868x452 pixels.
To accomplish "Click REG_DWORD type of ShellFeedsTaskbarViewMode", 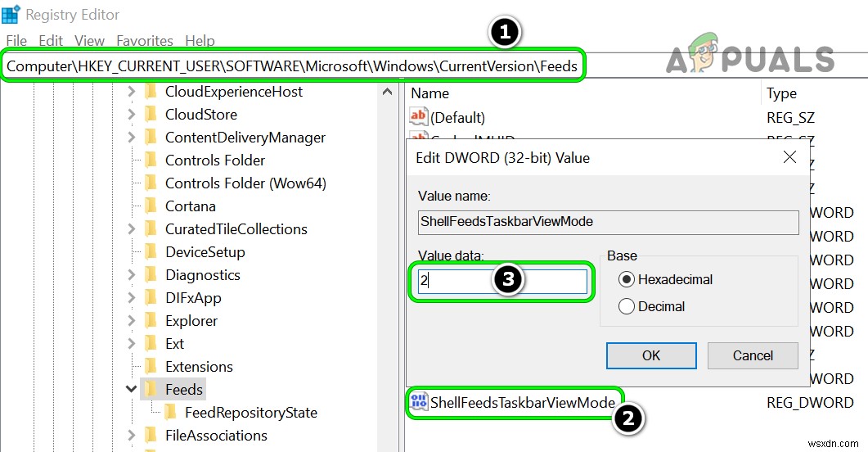I will click(x=810, y=403).
